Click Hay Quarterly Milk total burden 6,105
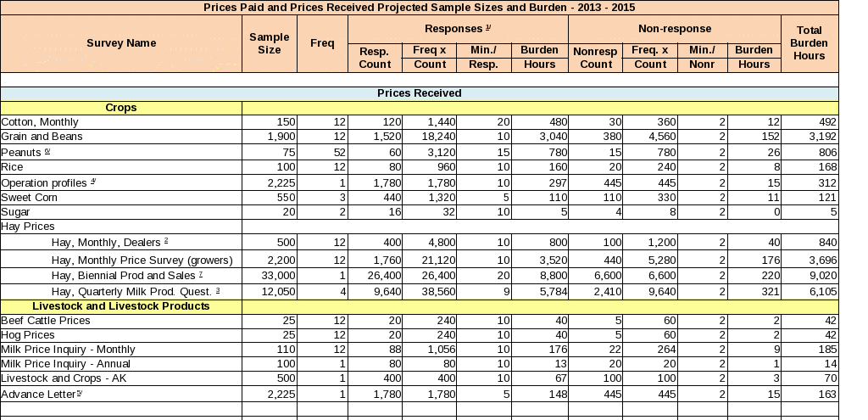Image resolution: width=868 pixels, height=420 pixels. pyautogui.click(x=823, y=291)
